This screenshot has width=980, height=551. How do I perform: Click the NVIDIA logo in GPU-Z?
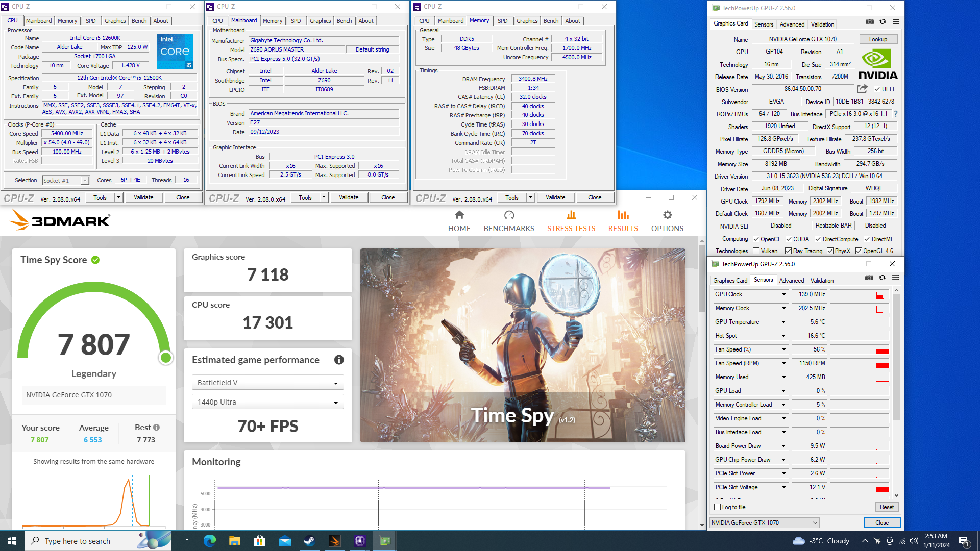point(877,64)
